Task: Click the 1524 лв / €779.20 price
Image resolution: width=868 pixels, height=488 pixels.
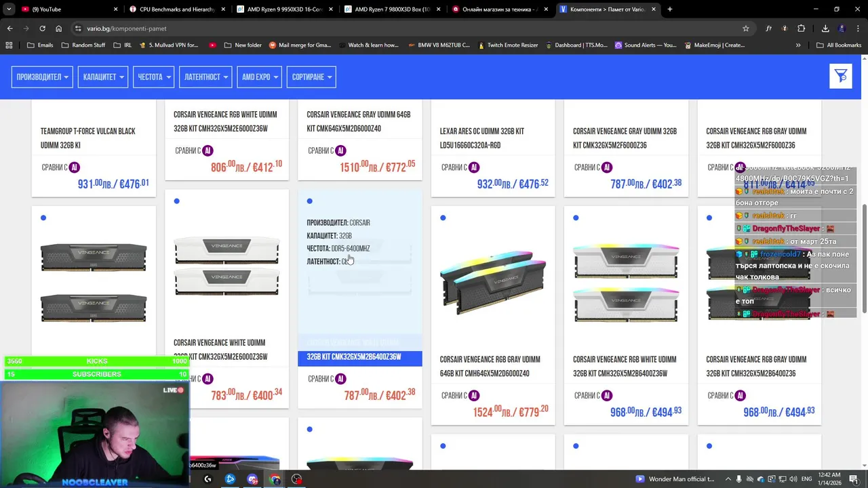Action: tap(511, 411)
